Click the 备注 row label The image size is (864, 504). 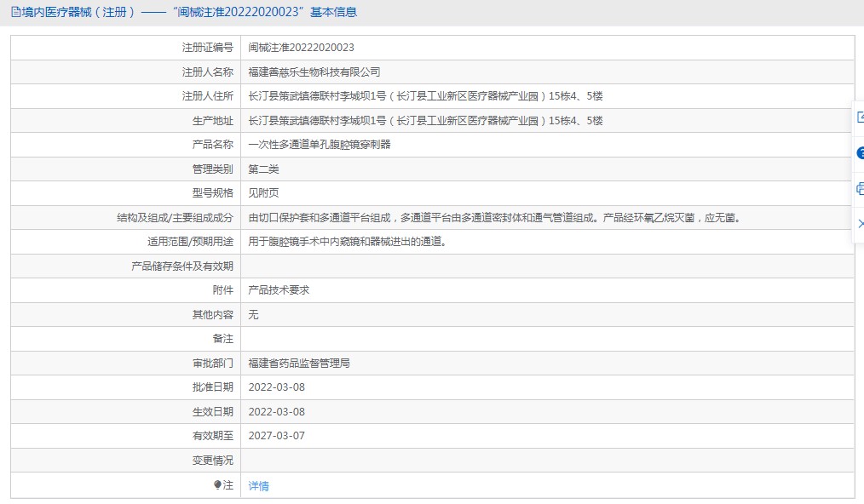(x=223, y=338)
